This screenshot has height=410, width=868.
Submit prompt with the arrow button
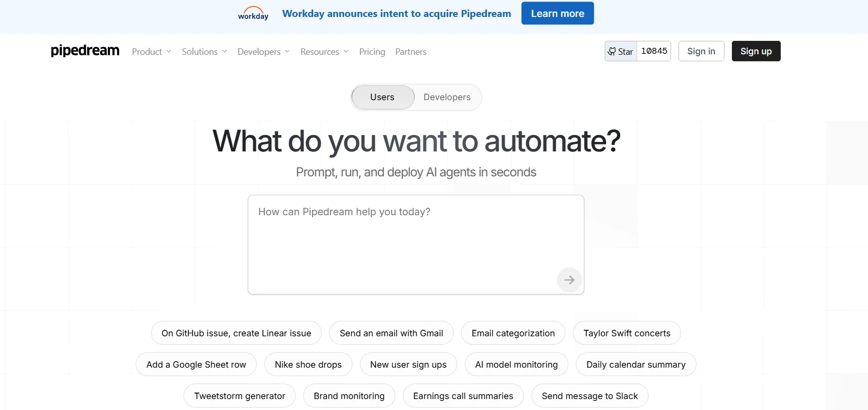point(569,280)
